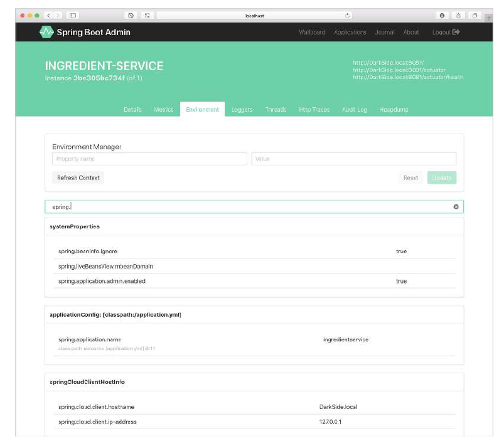
Task: Switch to the Metrics tab
Action: (164, 110)
